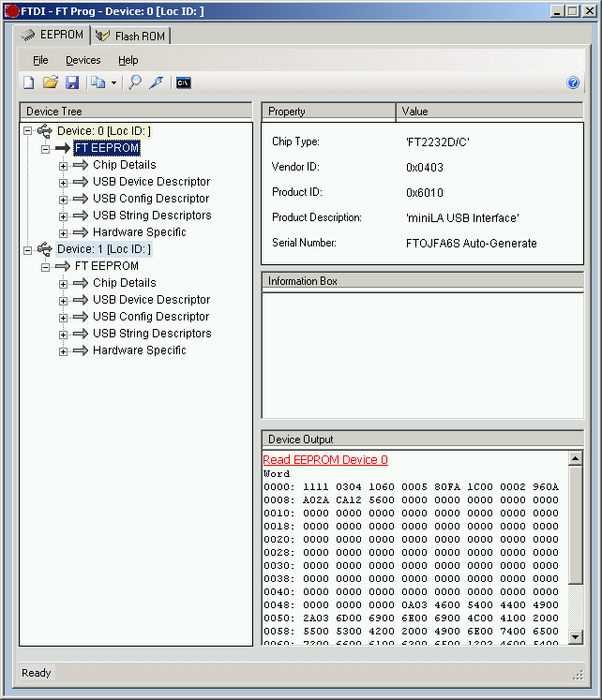Collapse FT EEPROM under Device 1
This screenshot has width=602, height=700.
click(46, 267)
